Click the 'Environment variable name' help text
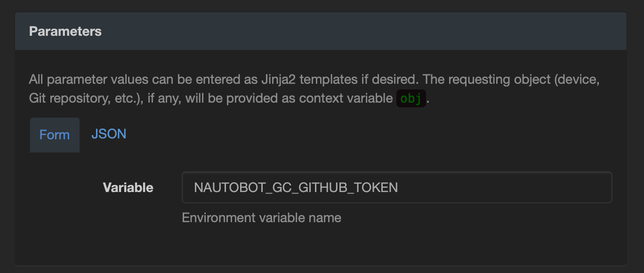This screenshot has height=273, width=644. tap(261, 218)
